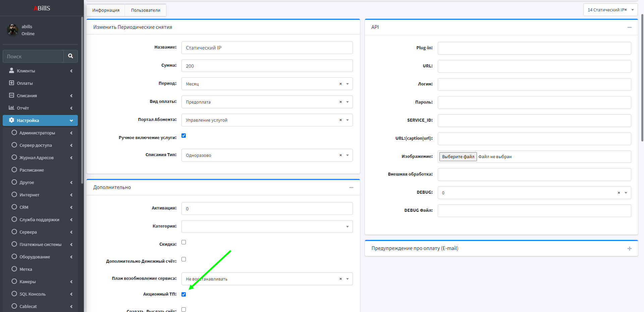Click the Отчёт chart icon

[x=11, y=108]
